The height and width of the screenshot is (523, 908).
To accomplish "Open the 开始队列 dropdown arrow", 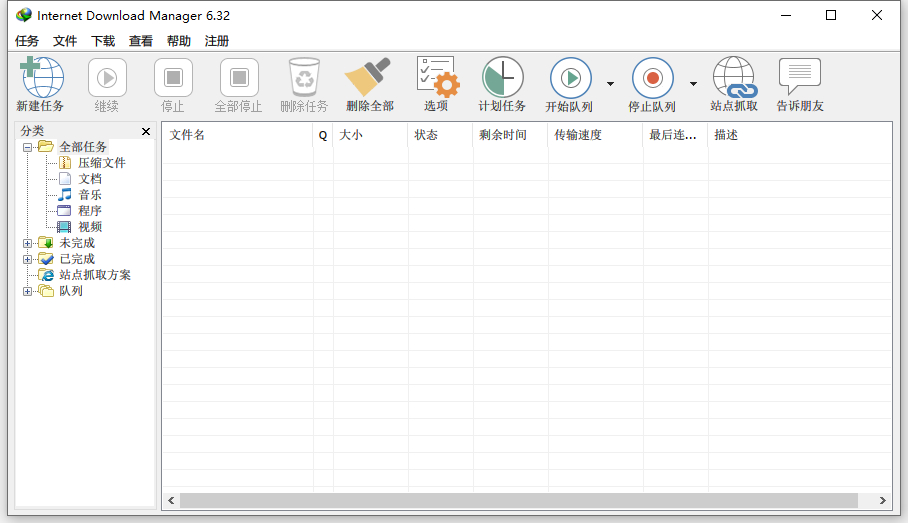I will pos(610,84).
